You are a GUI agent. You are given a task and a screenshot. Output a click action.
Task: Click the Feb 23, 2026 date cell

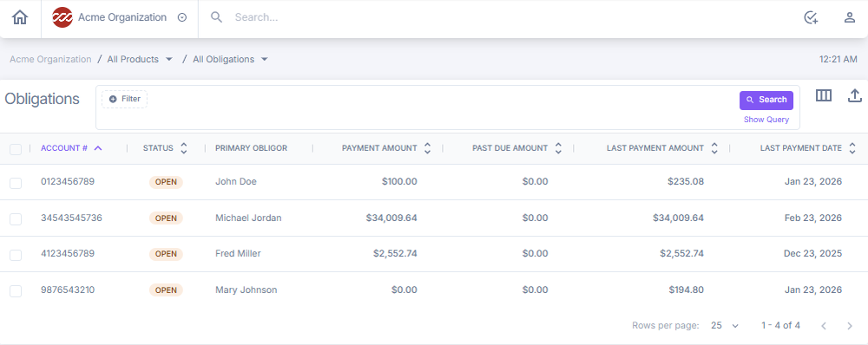[x=813, y=218]
